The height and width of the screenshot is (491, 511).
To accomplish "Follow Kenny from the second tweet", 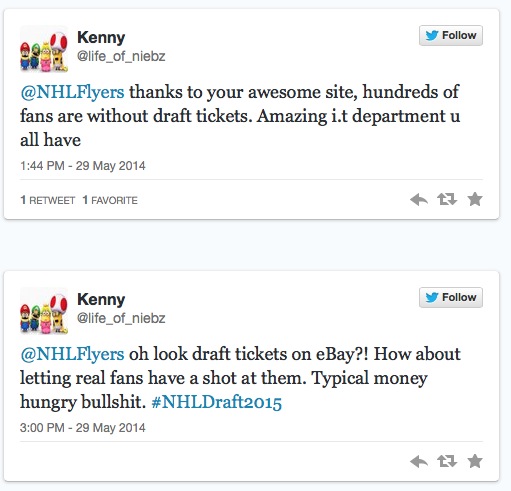I will click(451, 297).
